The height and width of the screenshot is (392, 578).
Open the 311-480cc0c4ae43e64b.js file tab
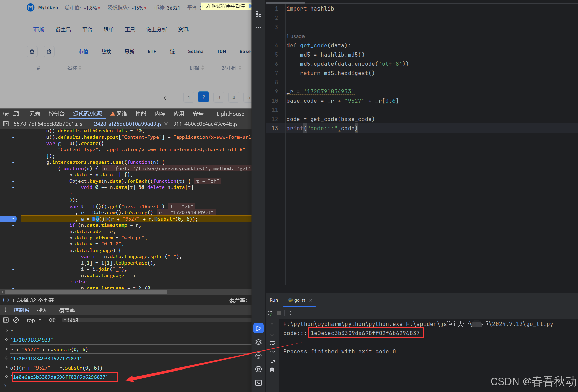205,124
